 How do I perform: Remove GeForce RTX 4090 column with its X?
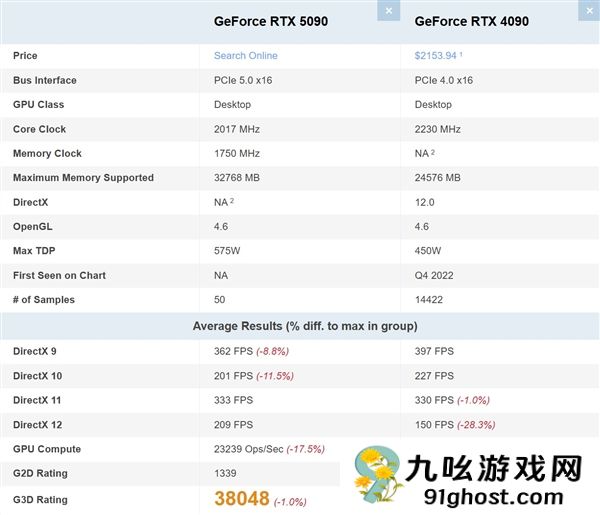[589, 10]
